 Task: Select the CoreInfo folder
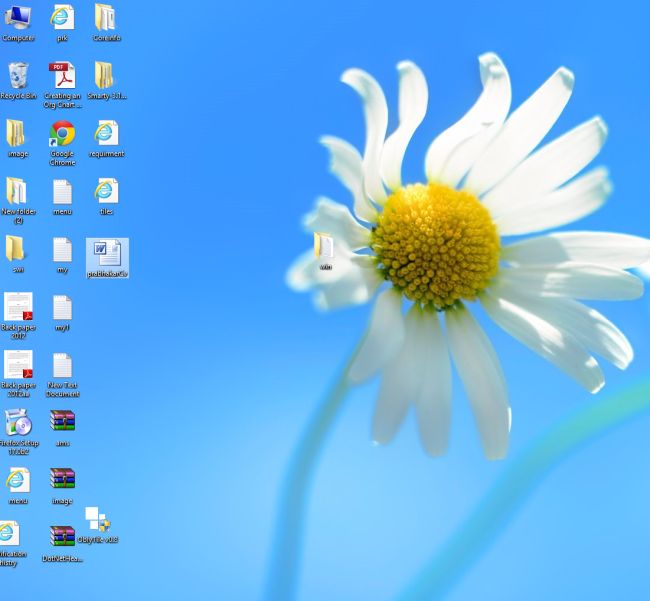coord(107,23)
